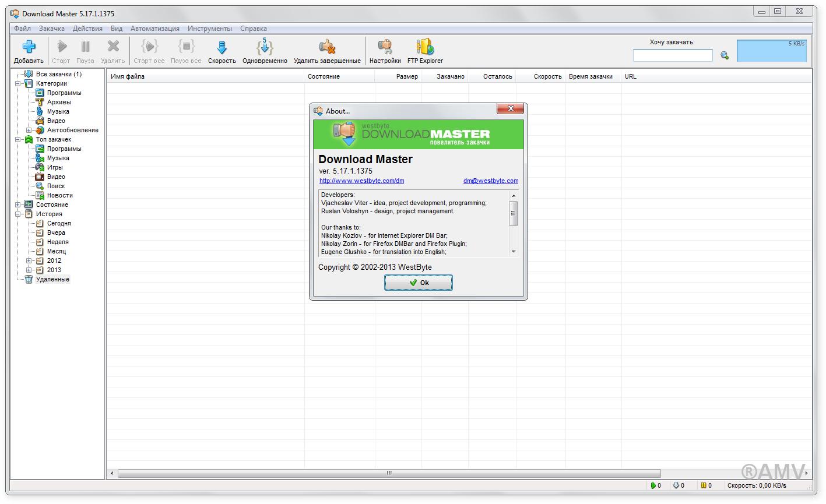Screen dimensions: 826x504
Task: Select Архивы category
Action: pos(59,102)
